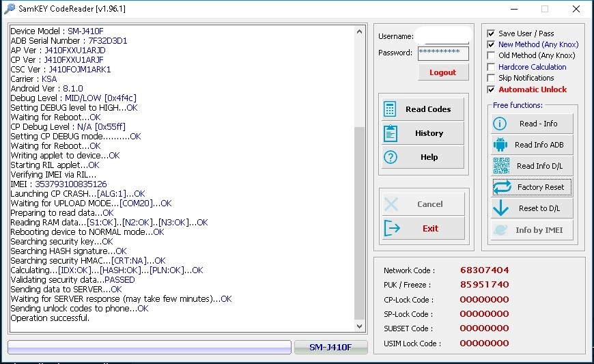Click the Android robot icon for ADB

[x=500, y=145]
